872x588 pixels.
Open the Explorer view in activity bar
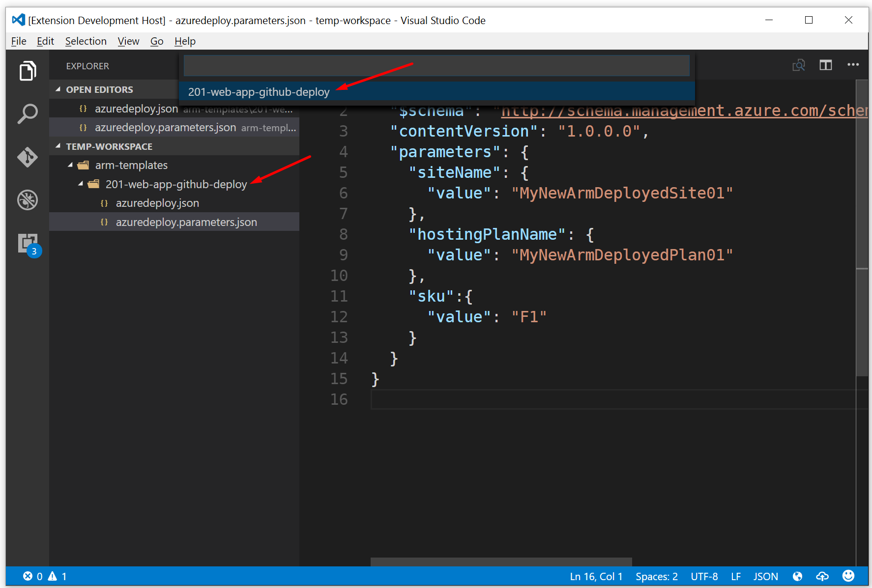point(28,71)
